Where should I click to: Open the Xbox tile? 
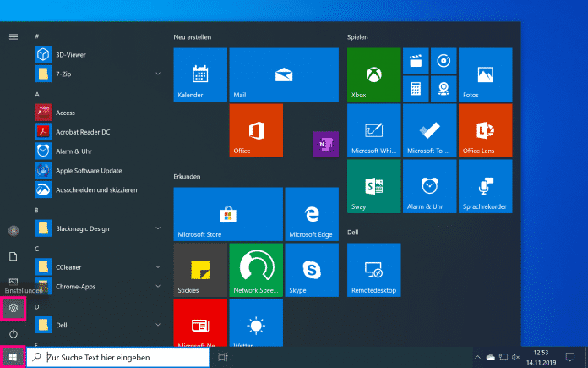373,74
